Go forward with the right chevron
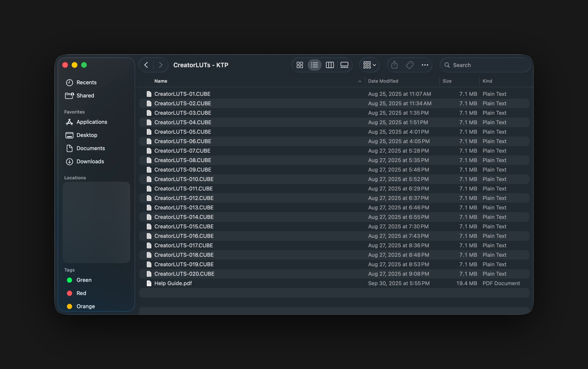 pos(161,65)
